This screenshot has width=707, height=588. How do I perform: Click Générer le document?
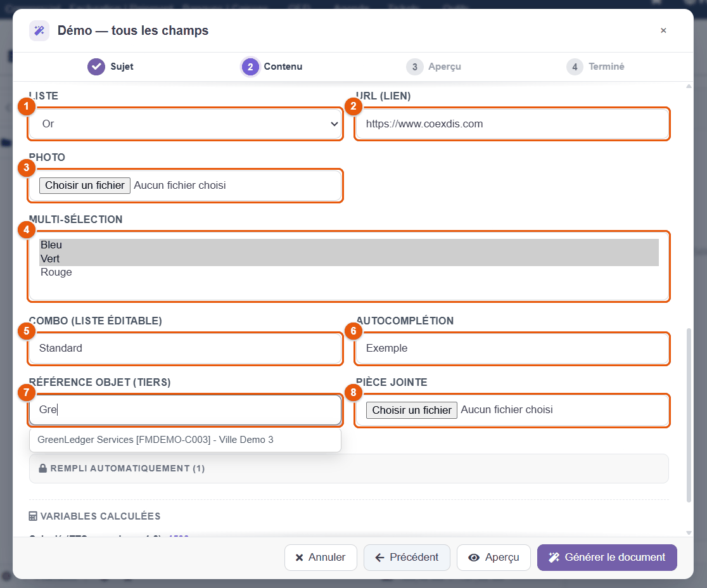[608, 558]
